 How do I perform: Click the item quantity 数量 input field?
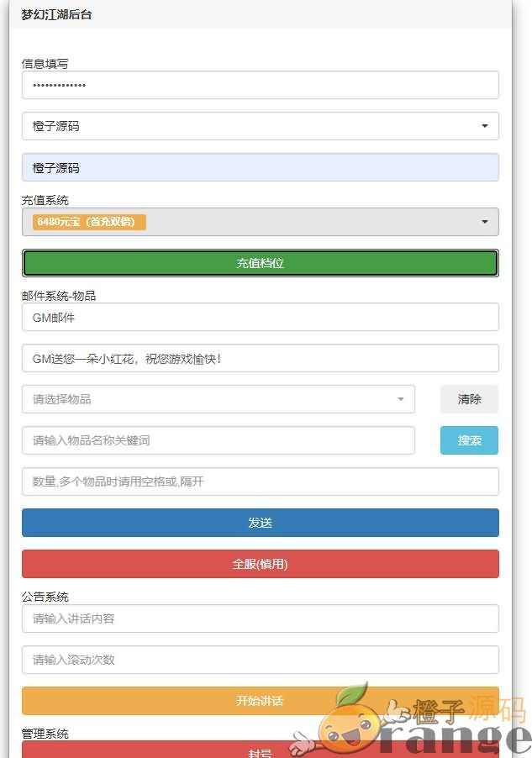click(x=260, y=482)
